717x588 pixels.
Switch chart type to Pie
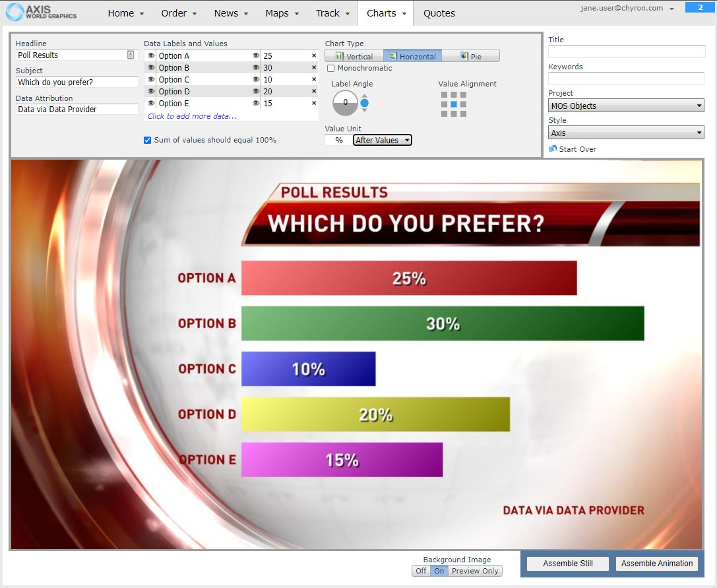pos(470,56)
